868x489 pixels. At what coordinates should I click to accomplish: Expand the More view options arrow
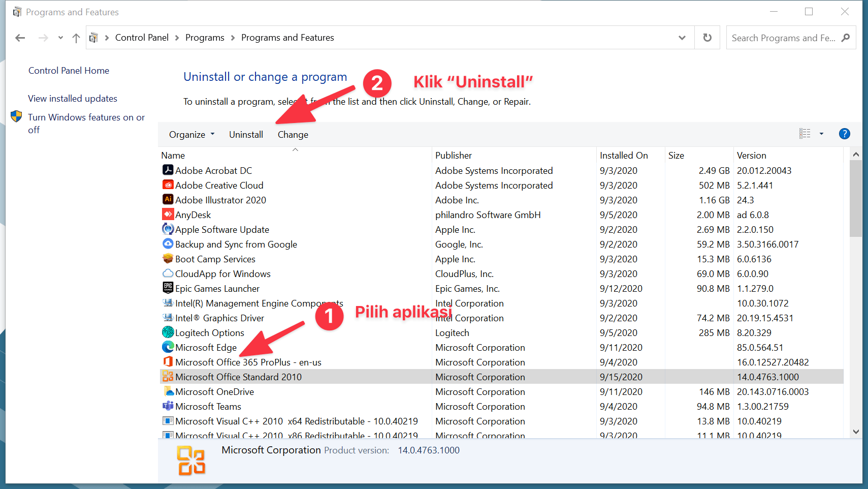pyautogui.click(x=821, y=134)
